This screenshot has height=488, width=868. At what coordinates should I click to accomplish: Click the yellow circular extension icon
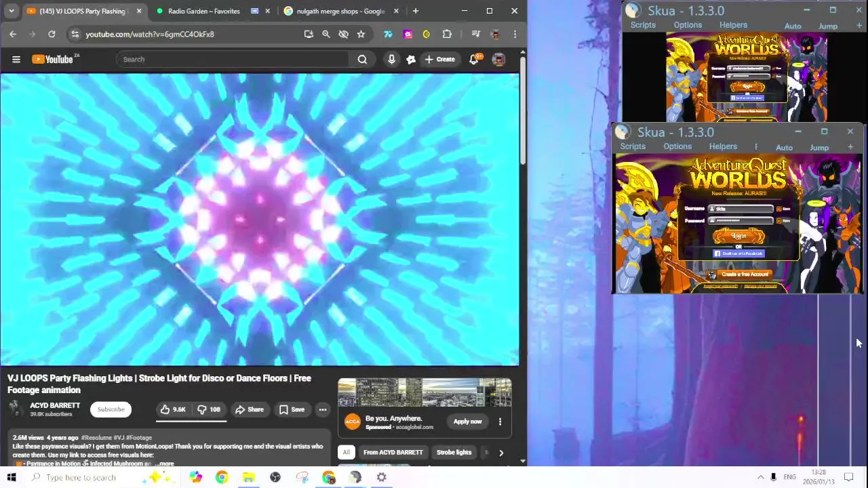point(427,34)
